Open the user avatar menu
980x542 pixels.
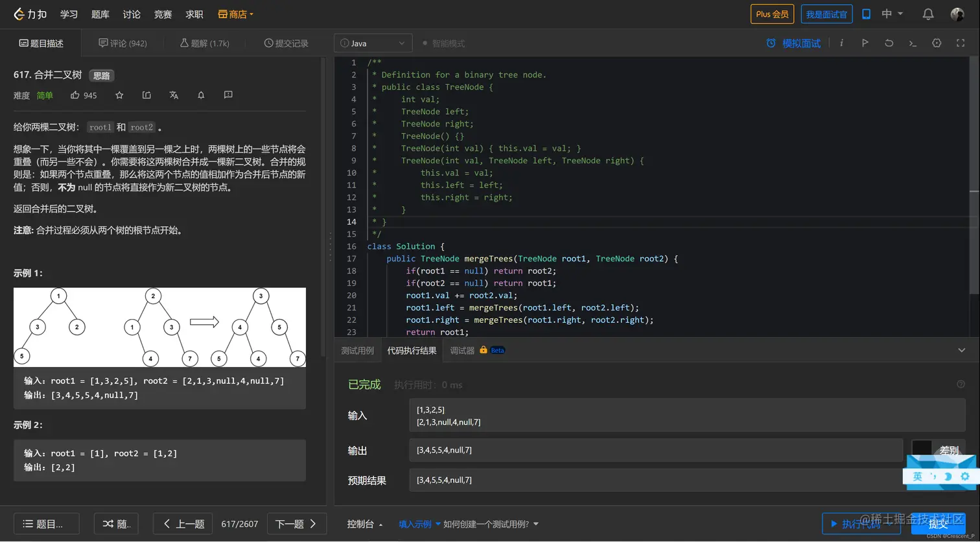957,14
